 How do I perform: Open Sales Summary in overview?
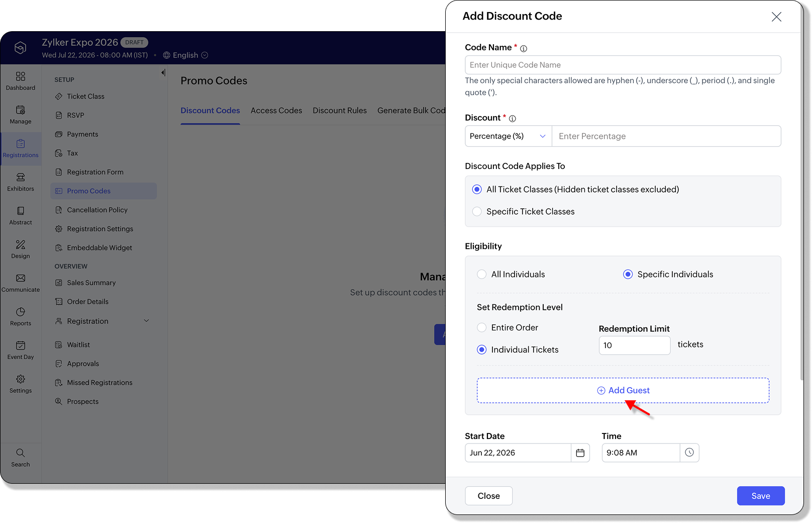coord(91,283)
